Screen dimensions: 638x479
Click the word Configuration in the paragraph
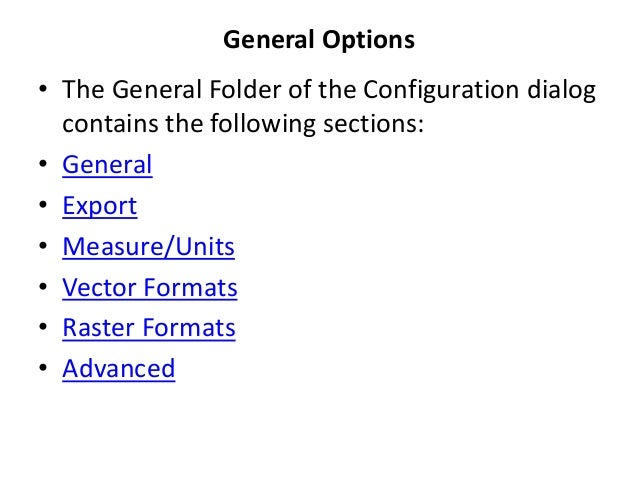click(x=441, y=90)
